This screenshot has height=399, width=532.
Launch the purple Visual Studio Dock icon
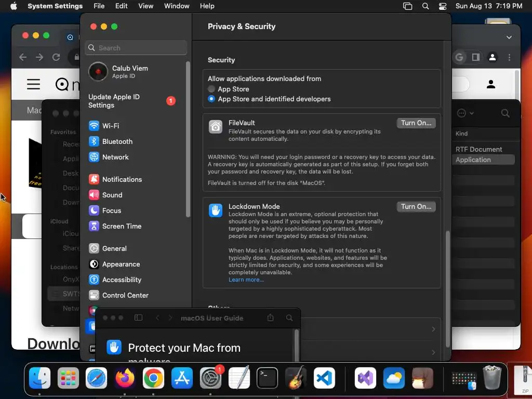[365, 378]
